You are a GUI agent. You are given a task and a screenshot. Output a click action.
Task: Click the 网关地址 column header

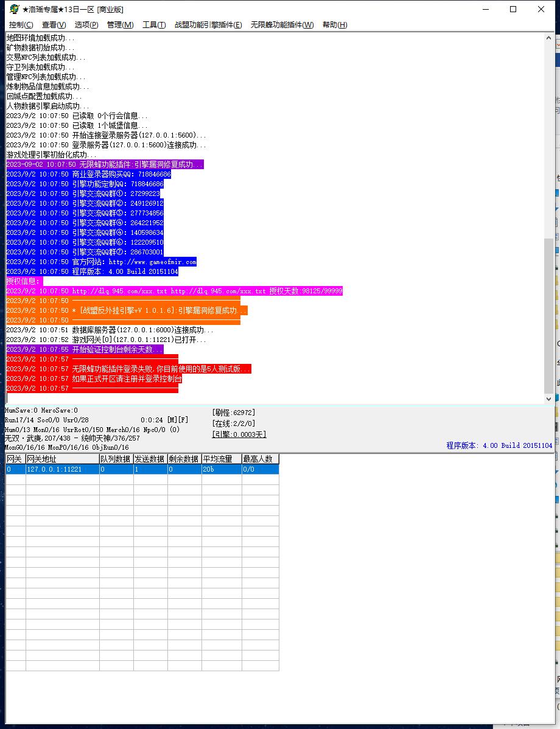pyautogui.click(x=62, y=459)
